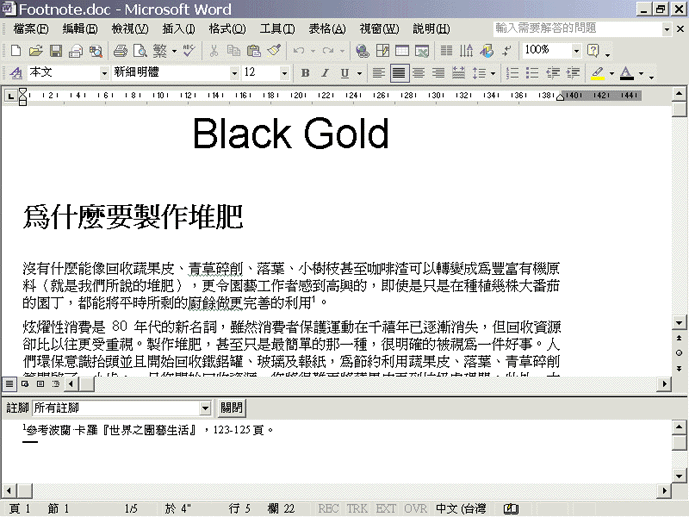
Task: Open the 所有註腳 footnote dropdown
Action: pos(205,408)
